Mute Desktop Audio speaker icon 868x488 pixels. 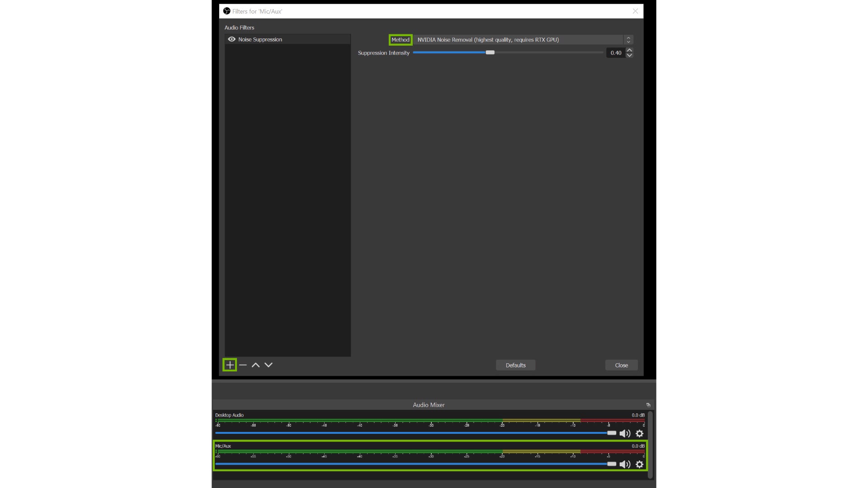(x=625, y=433)
